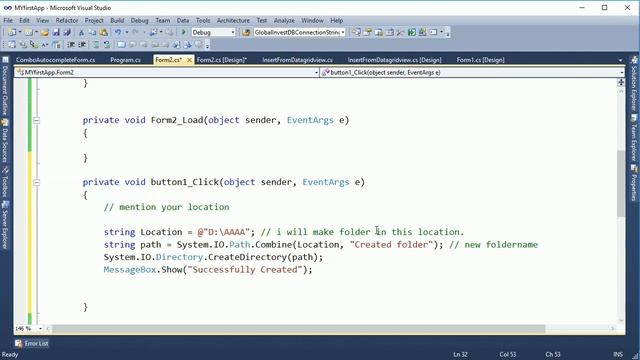Click the Cut scissors icon
This screenshot has width=640, height=360.
tap(81, 32)
